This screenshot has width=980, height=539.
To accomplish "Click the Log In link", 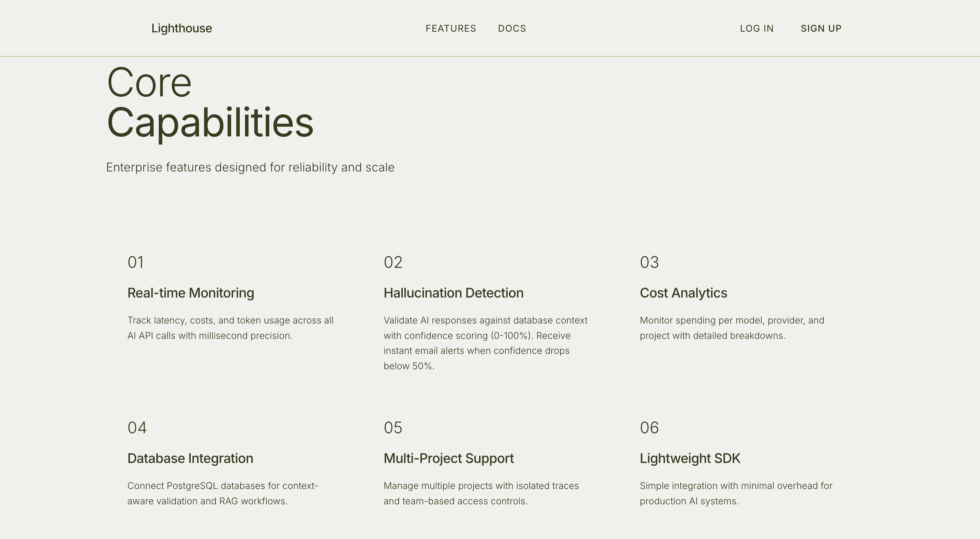I will 756,29.
